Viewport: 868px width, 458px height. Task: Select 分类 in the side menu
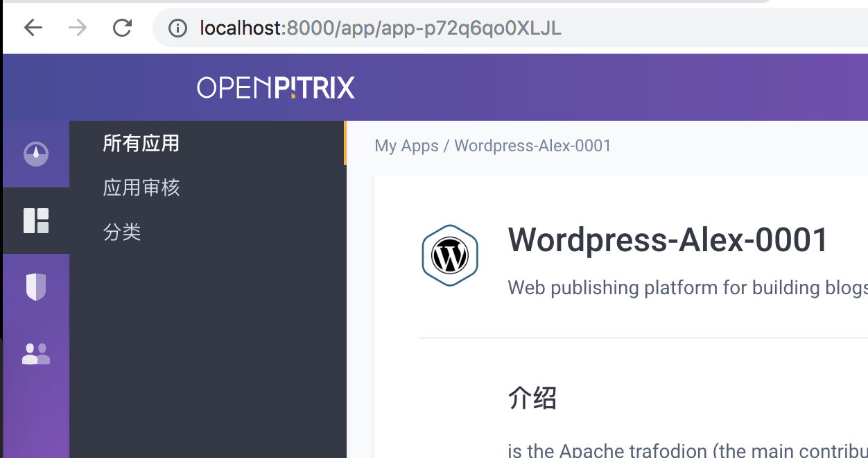[x=122, y=232]
